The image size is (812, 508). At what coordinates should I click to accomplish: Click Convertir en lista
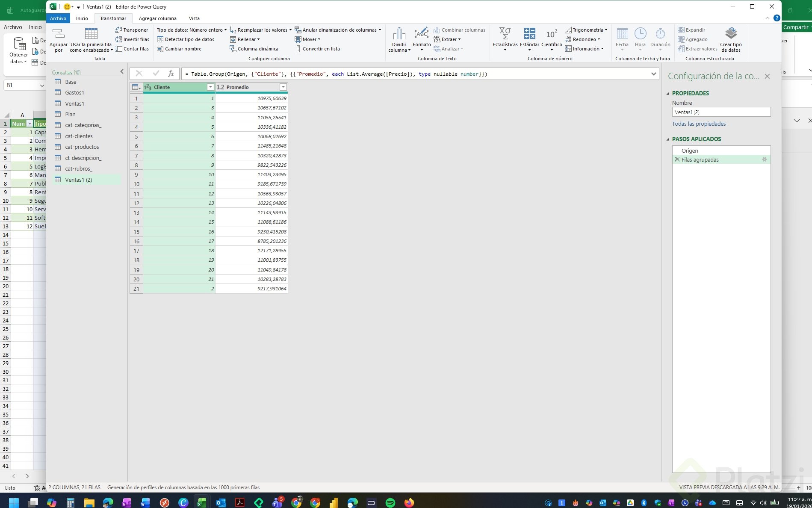(x=317, y=49)
